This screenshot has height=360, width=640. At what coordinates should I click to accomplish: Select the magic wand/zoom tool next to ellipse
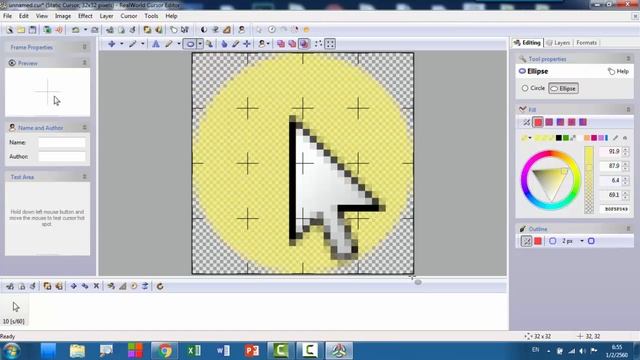(x=209, y=44)
